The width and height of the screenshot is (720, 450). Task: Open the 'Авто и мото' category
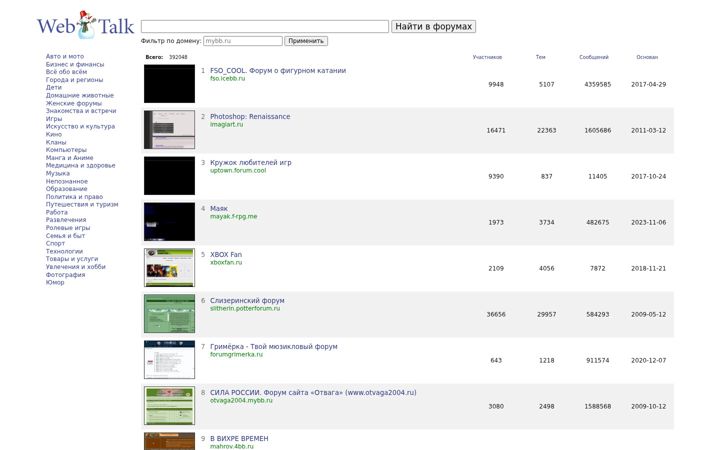click(x=65, y=56)
